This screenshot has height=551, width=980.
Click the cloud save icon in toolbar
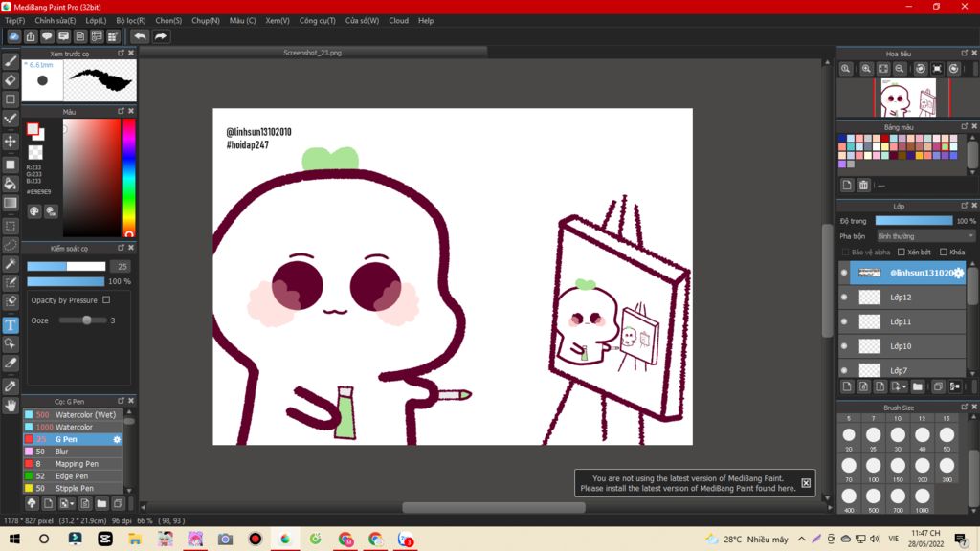pyautogui.click(x=13, y=36)
